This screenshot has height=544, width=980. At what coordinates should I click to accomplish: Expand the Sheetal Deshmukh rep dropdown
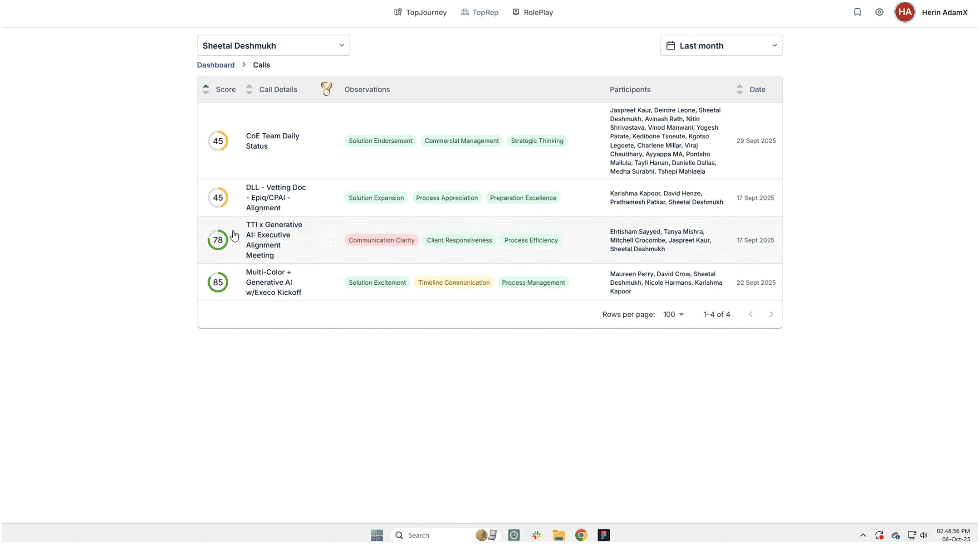point(273,45)
